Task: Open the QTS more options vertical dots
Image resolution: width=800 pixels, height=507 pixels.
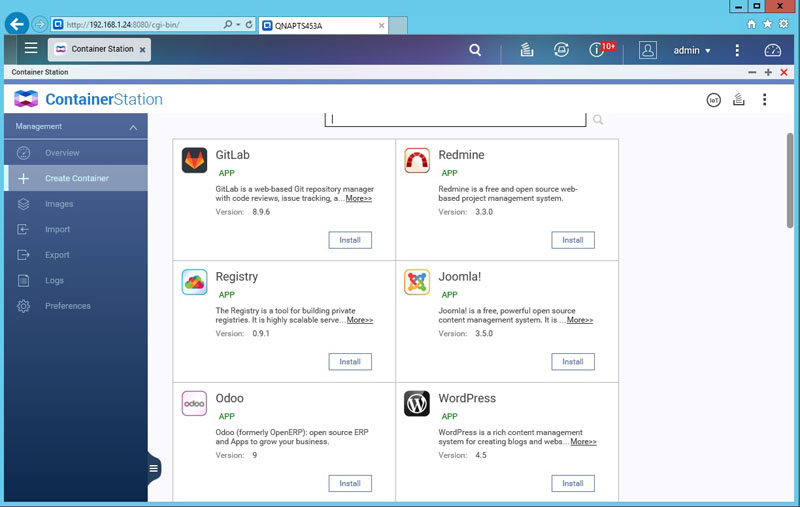Action: [737, 50]
